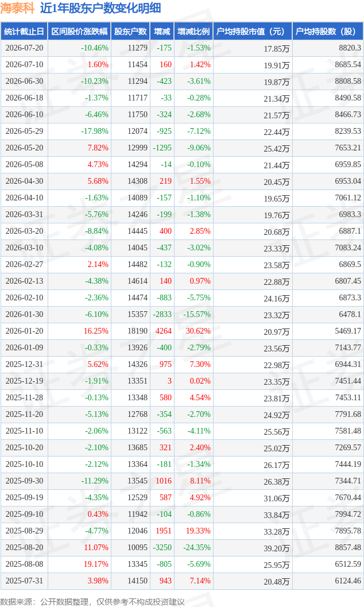Select the 2025-07-31 date cell
The image size is (364, 607).
[x=24, y=581]
